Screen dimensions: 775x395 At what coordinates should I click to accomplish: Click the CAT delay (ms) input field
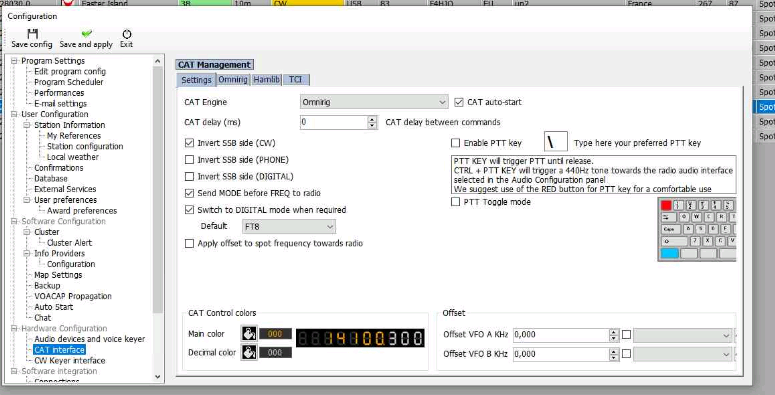[x=334, y=122]
